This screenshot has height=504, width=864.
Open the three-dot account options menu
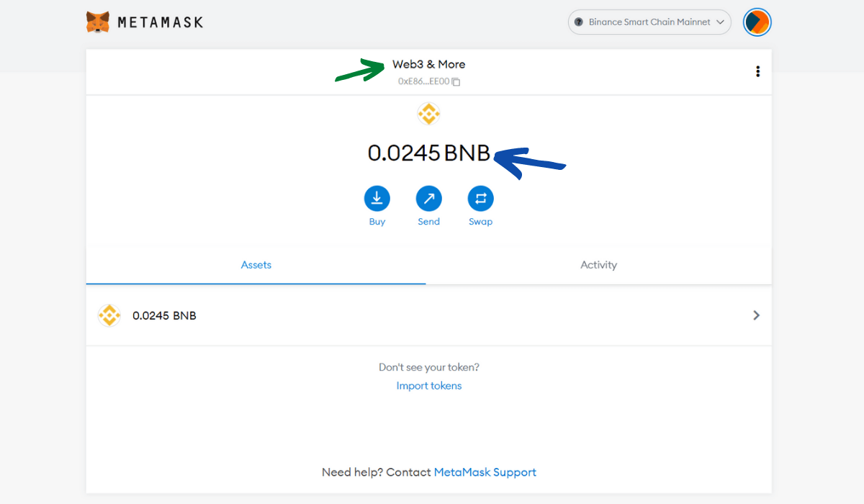point(757,71)
